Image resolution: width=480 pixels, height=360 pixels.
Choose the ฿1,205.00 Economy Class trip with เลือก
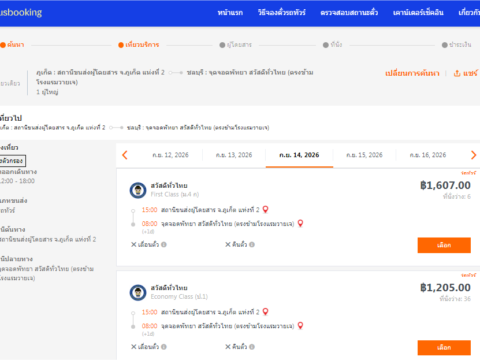click(444, 348)
